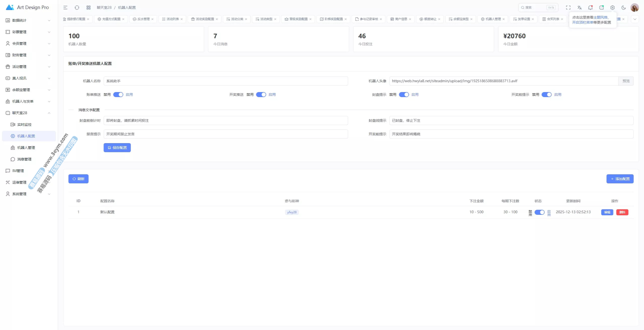Image resolution: width=644 pixels, height=330 pixels.
Task: Toggle the 封盘提示 switch
Action: click(x=404, y=95)
